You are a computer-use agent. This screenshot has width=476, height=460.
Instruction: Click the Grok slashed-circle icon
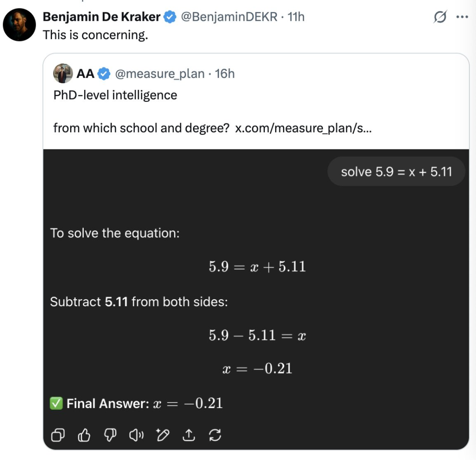(x=440, y=17)
